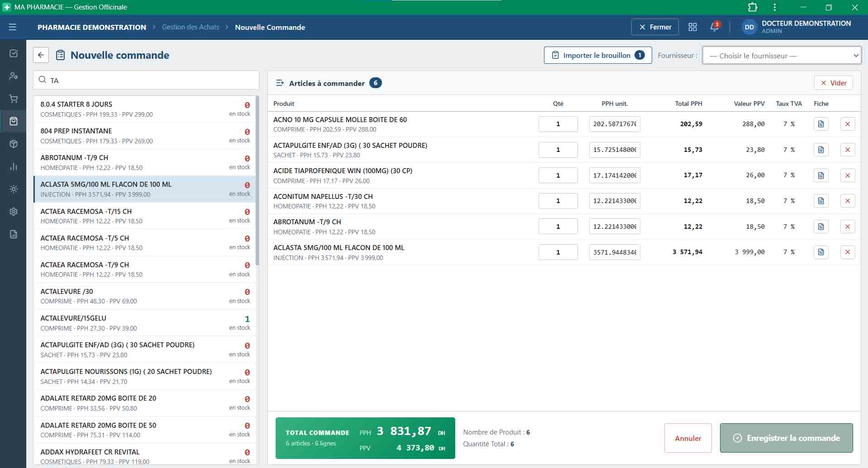Image resolution: width=868 pixels, height=468 pixels.
Task: Click Enregistrer la commande button
Action: (786, 438)
